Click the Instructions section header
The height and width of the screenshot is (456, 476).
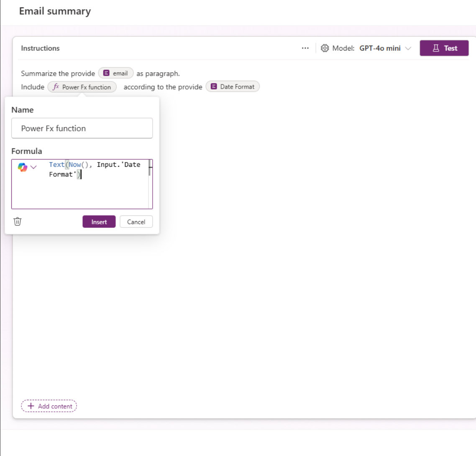[40, 48]
